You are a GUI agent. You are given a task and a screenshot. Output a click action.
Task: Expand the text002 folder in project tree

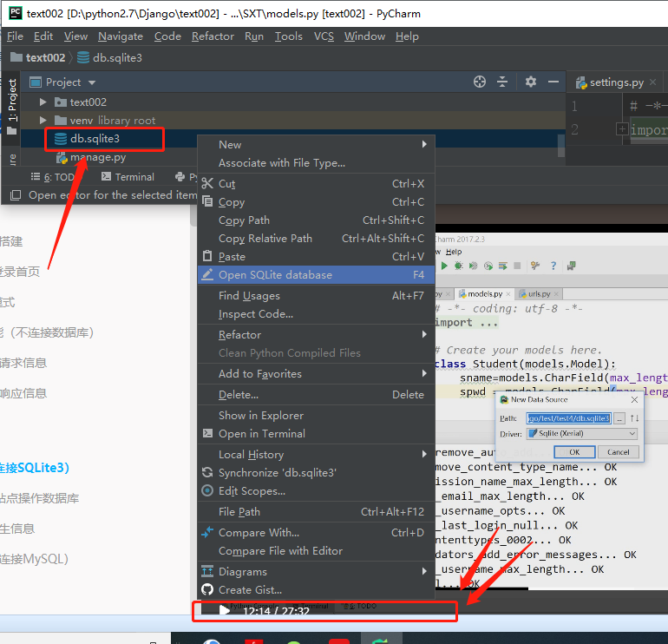pyautogui.click(x=43, y=102)
